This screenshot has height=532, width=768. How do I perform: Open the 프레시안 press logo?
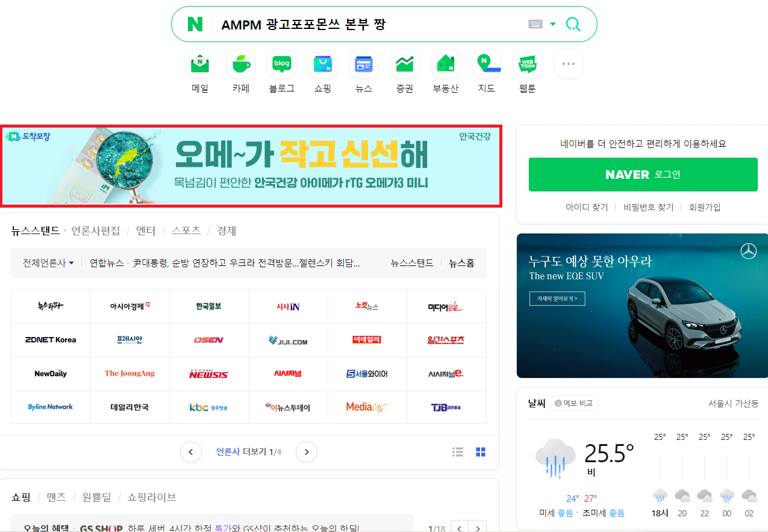(130, 340)
